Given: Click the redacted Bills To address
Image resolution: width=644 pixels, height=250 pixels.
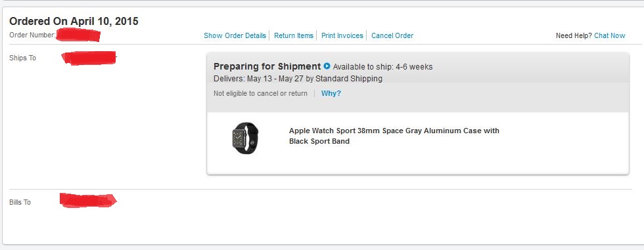Looking at the screenshot, I should tap(88, 200).
